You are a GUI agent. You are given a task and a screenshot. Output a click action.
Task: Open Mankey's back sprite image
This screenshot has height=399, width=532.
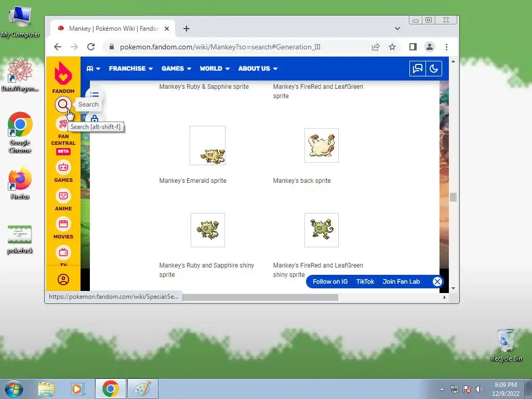(x=321, y=145)
